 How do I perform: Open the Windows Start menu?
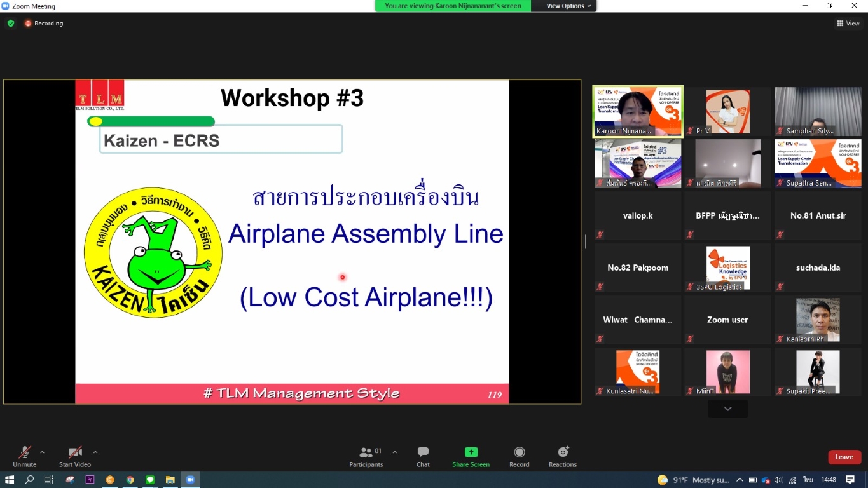tap(10, 480)
